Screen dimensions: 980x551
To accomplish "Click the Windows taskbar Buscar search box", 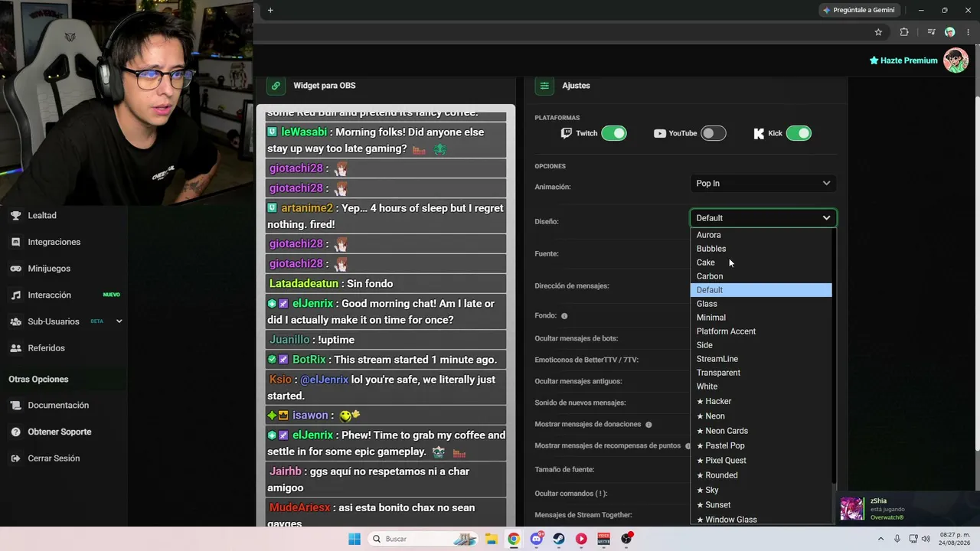I will point(423,539).
